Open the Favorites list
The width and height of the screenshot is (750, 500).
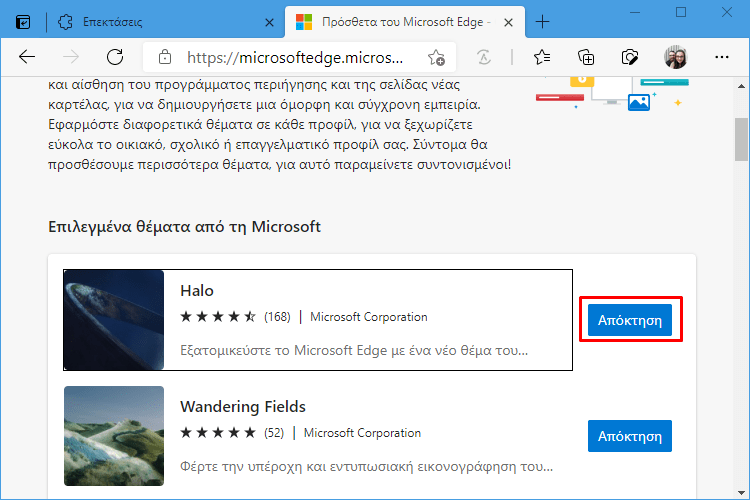542,57
